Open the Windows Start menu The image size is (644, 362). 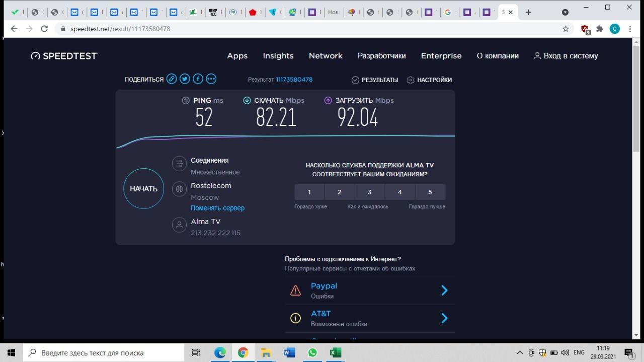click(11, 353)
